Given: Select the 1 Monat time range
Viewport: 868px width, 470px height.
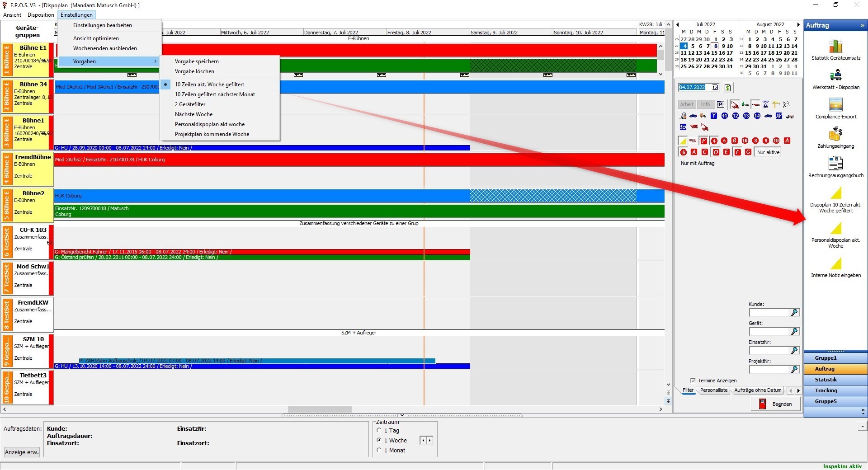Looking at the screenshot, I should 379,450.
